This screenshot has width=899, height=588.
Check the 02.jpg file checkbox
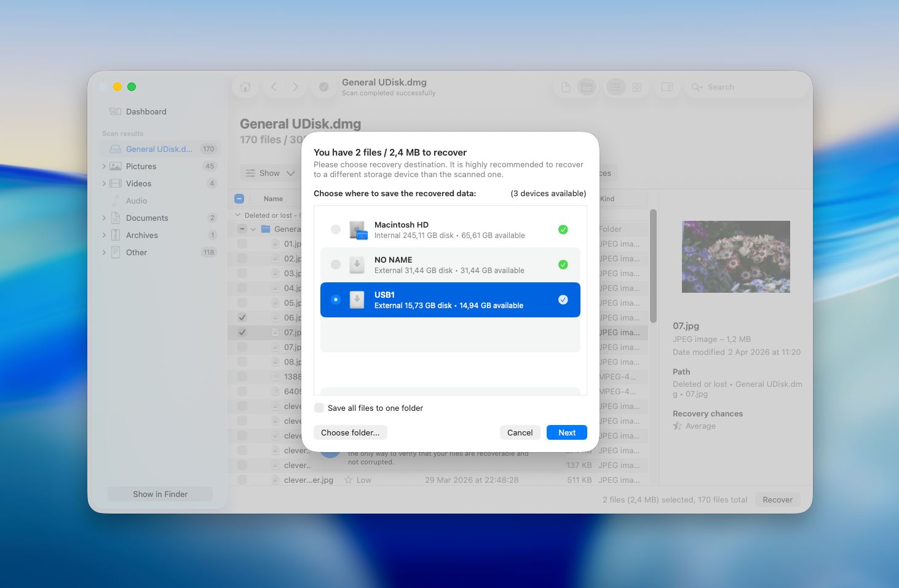click(x=242, y=258)
